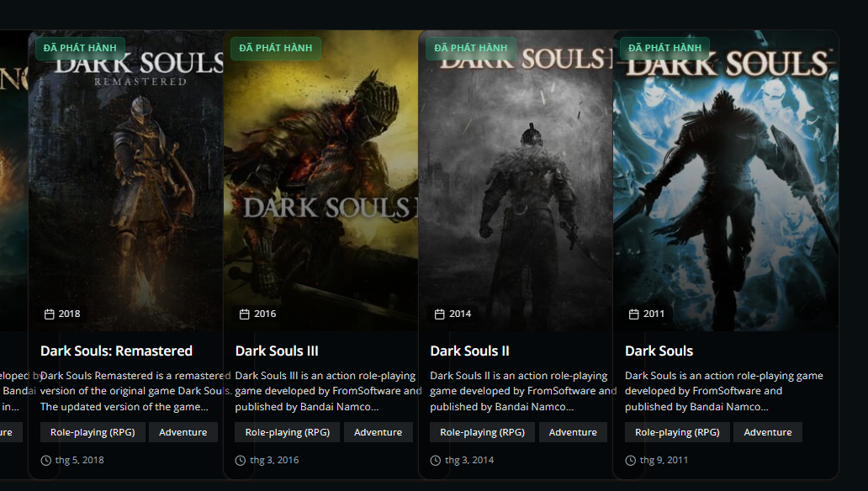Click clock icon next to thg 9, 2011
The width and height of the screenshot is (868, 491).
[631, 460]
